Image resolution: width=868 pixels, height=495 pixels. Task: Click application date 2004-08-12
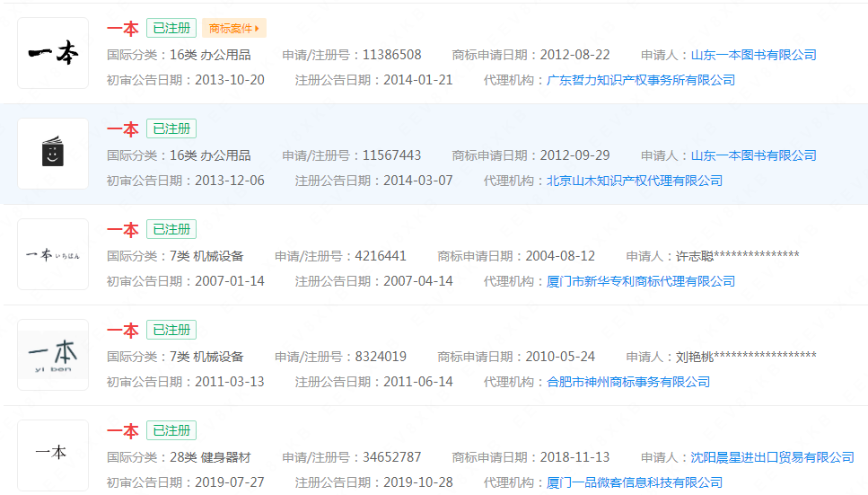pyautogui.click(x=560, y=256)
